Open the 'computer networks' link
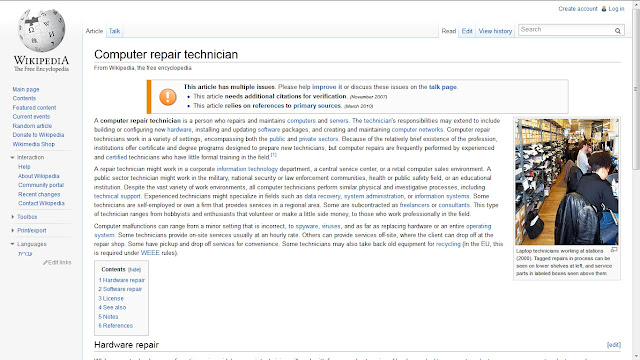This screenshot has width=640, height=360. [x=417, y=130]
